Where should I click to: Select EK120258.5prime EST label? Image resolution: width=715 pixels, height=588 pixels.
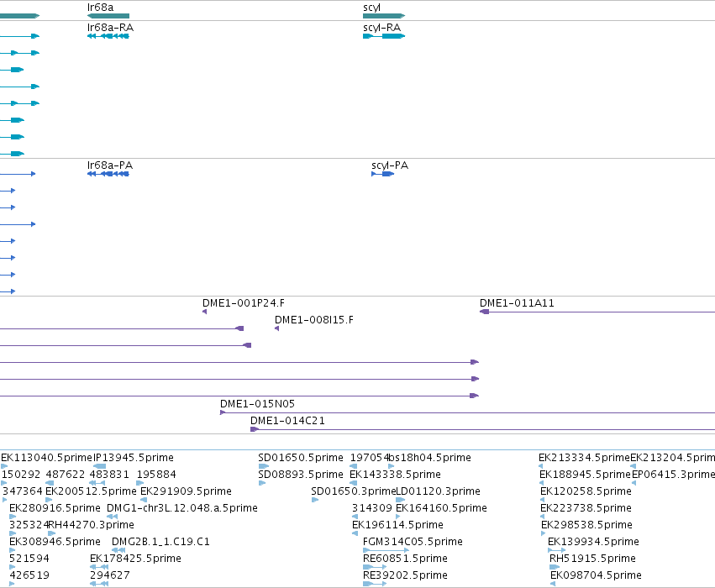click(586, 491)
